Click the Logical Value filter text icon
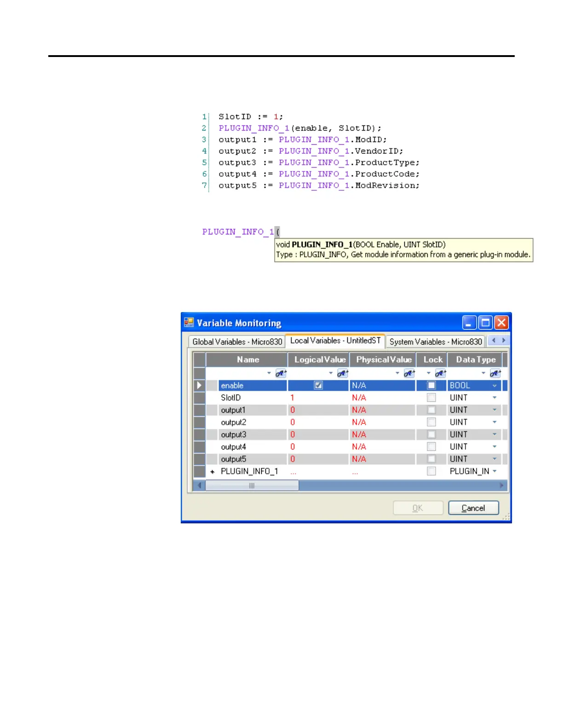The image size is (563, 728). (343, 374)
